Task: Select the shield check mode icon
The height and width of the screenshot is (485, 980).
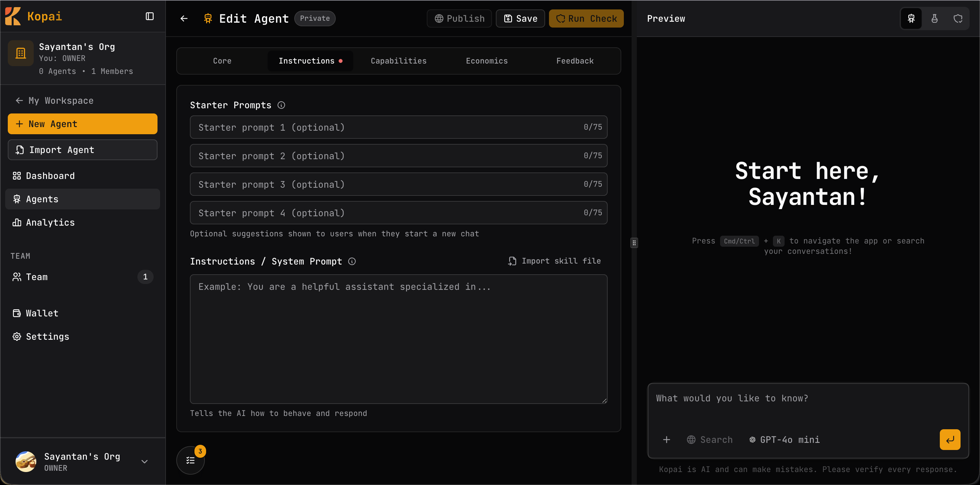Action: click(958, 18)
